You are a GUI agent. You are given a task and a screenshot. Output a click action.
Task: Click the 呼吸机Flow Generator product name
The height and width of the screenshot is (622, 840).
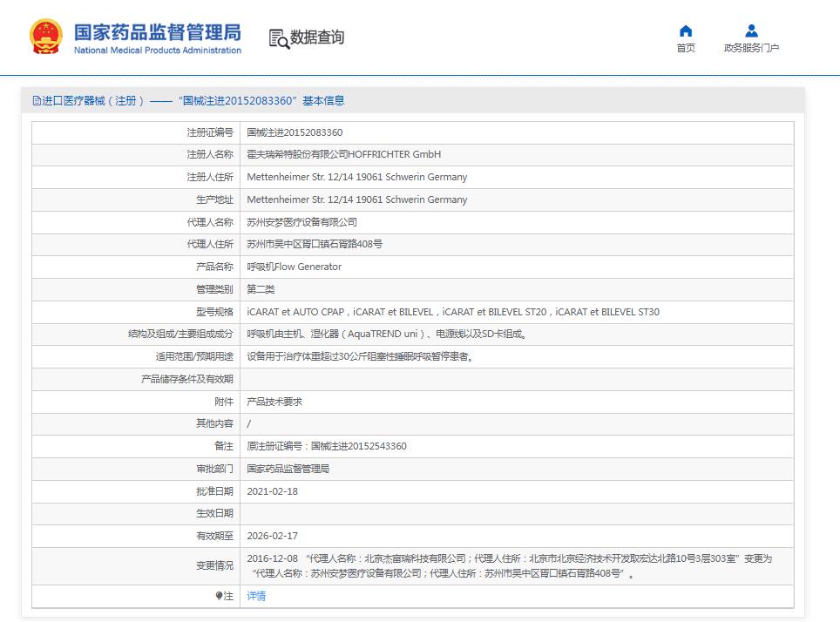pyautogui.click(x=294, y=267)
